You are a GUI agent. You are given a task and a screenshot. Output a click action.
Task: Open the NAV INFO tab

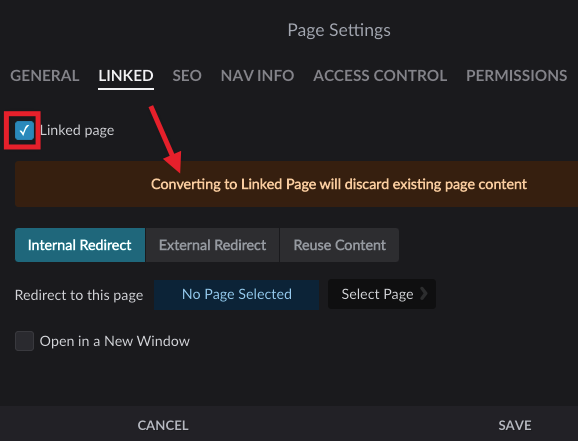click(257, 76)
